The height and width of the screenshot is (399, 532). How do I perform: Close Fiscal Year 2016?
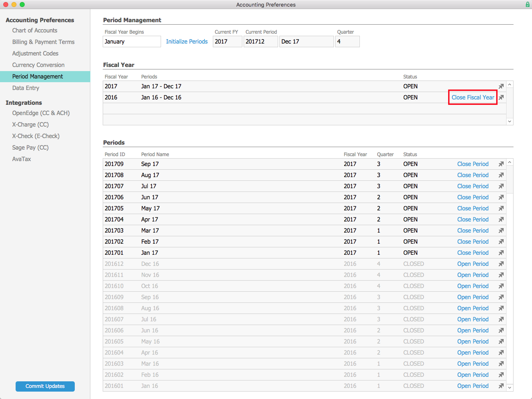click(473, 97)
